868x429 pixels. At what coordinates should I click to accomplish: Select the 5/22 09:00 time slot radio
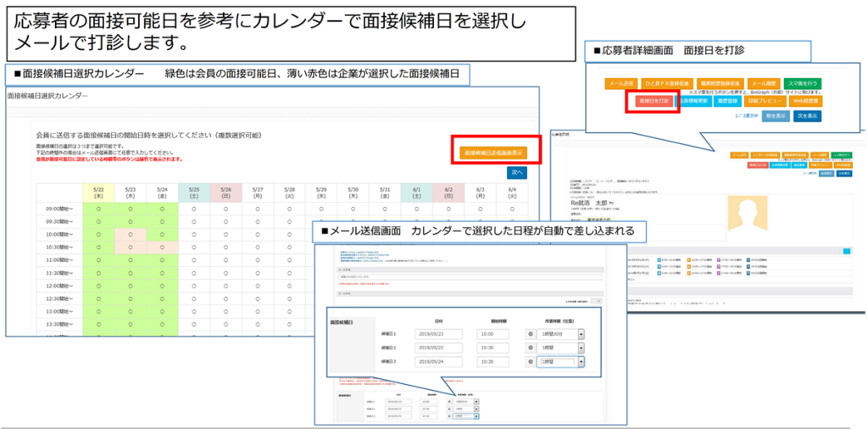(x=98, y=206)
